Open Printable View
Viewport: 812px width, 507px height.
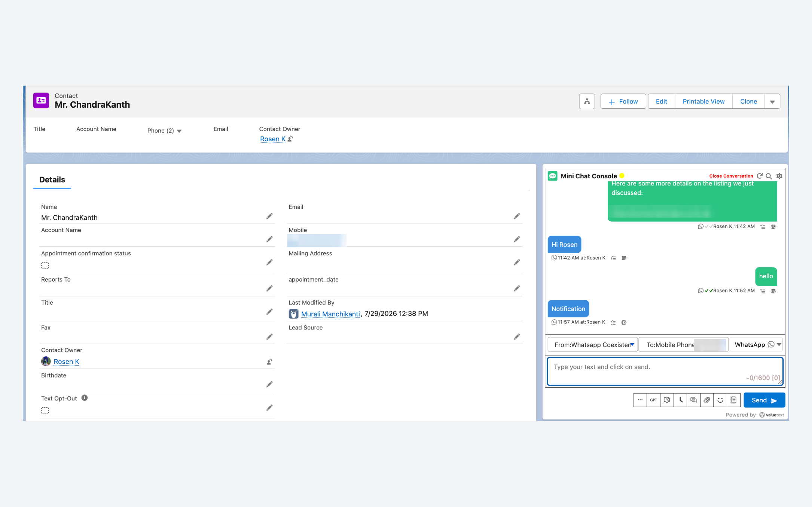[703, 101]
